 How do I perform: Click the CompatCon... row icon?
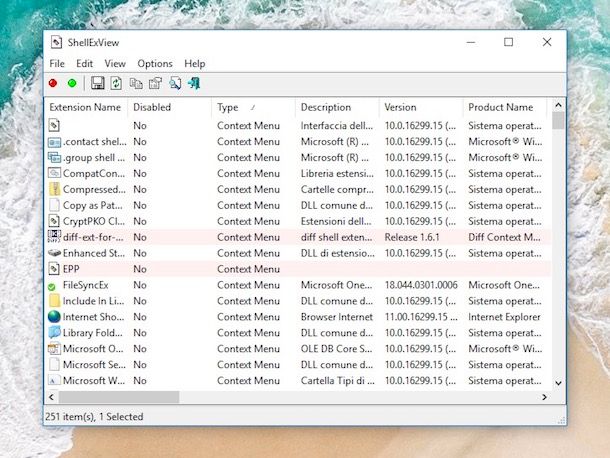coord(54,174)
